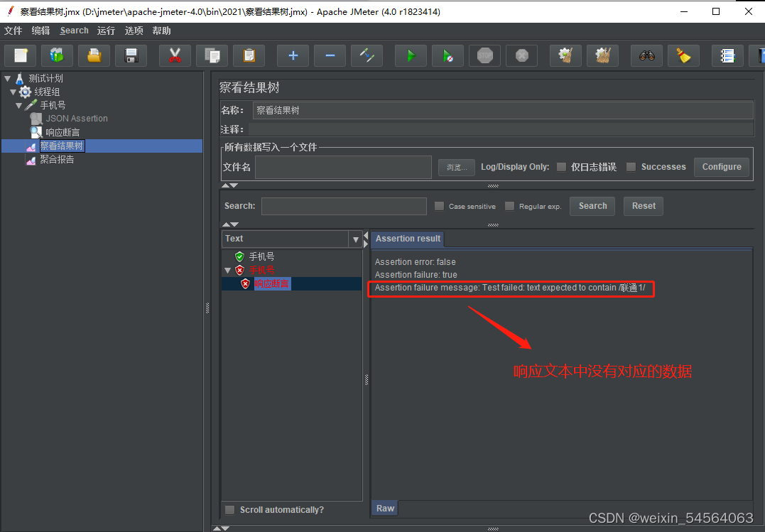Image resolution: width=765 pixels, height=532 pixels.
Task: Open the Function helper list icon
Action: [x=727, y=55]
